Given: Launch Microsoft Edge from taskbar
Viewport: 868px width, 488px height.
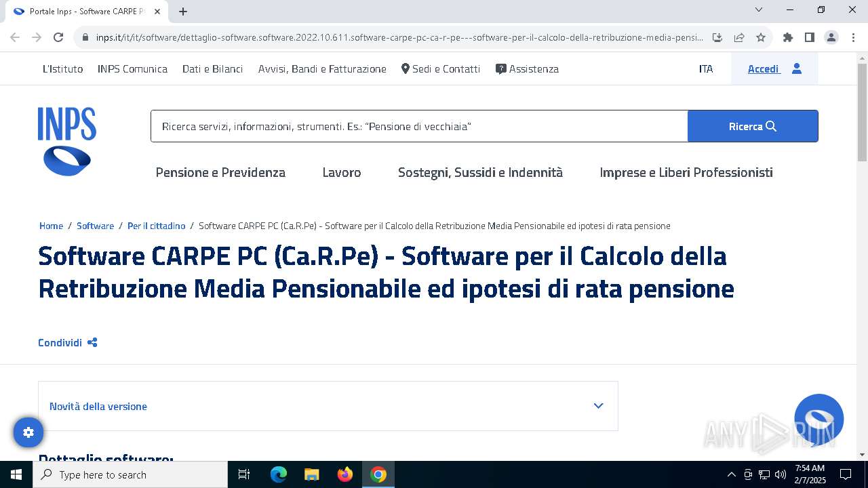Looking at the screenshot, I should [279, 474].
